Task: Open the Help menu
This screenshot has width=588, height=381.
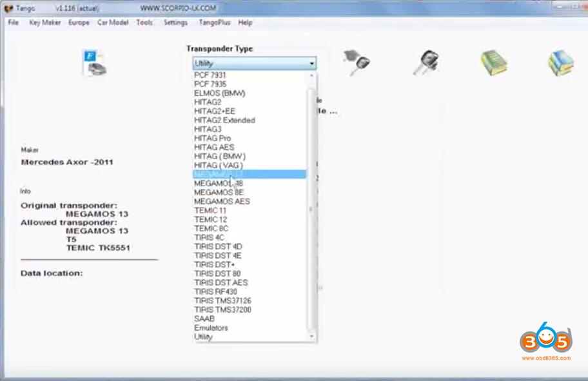Action: 245,23
